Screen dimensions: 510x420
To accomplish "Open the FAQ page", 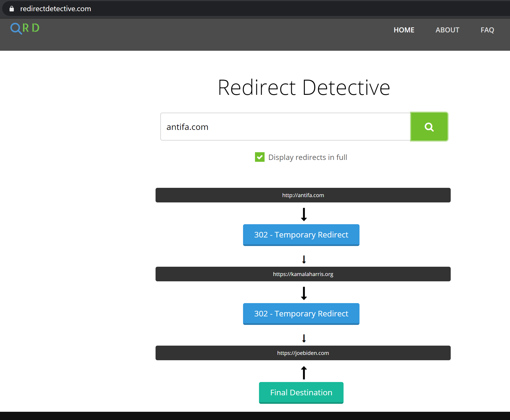I will click(487, 30).
